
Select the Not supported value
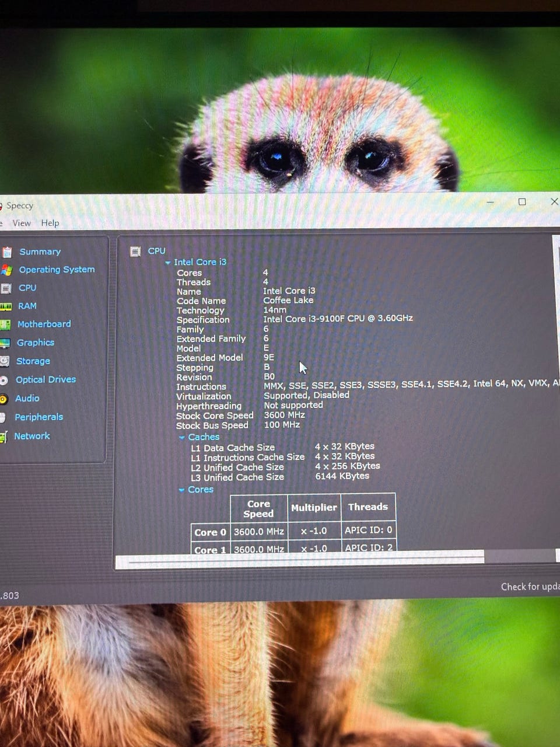[x=293, y=405]
